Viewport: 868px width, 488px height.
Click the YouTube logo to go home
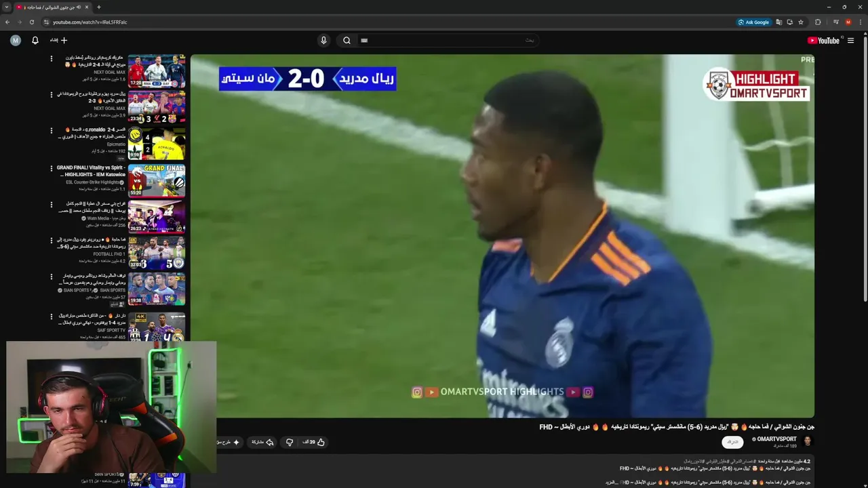(x=823, y=41)
